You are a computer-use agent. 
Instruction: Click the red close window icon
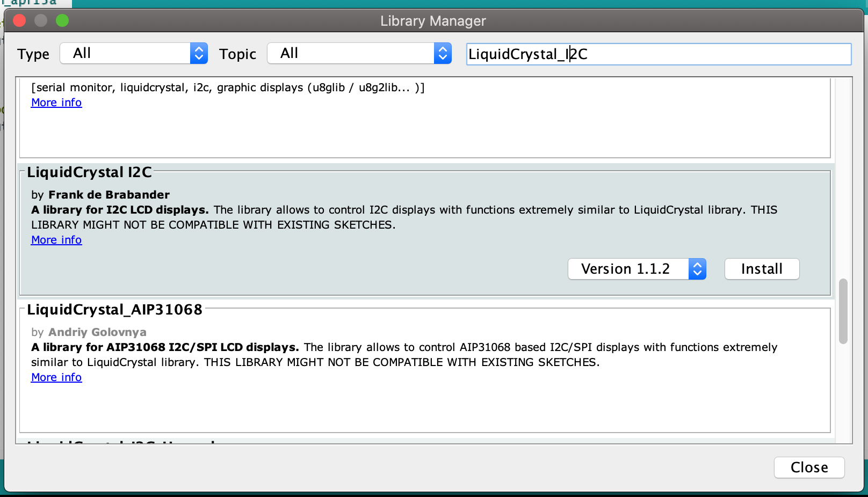click(x=20, y=21)
